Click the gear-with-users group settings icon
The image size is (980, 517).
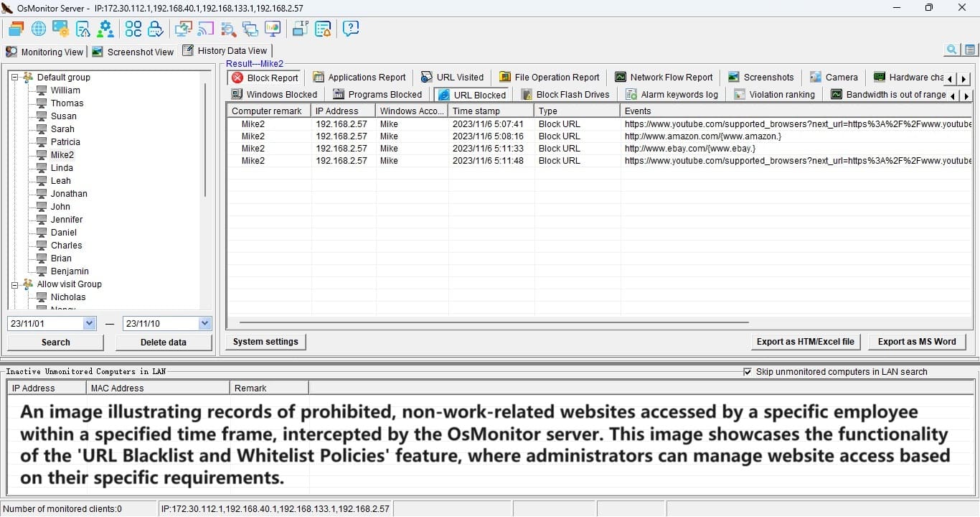point(105,29)
